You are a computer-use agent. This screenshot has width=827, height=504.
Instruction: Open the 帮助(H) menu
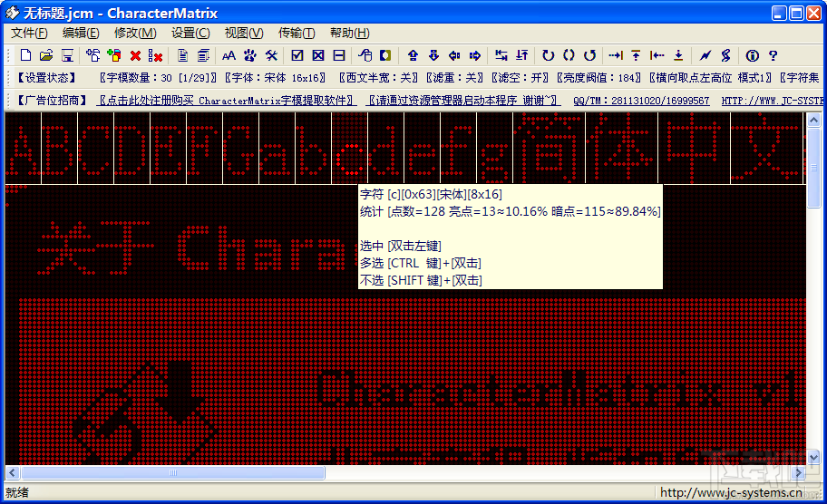tap(350, 34)
